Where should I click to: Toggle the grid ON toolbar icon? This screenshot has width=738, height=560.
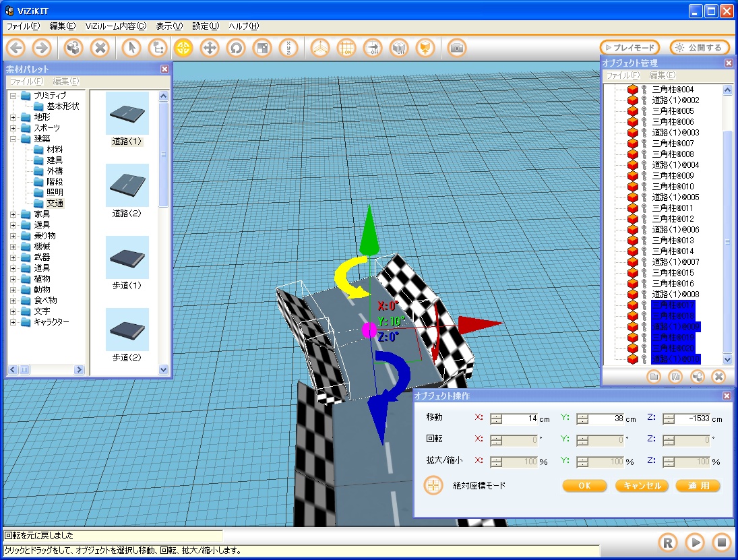click(346, 48)
